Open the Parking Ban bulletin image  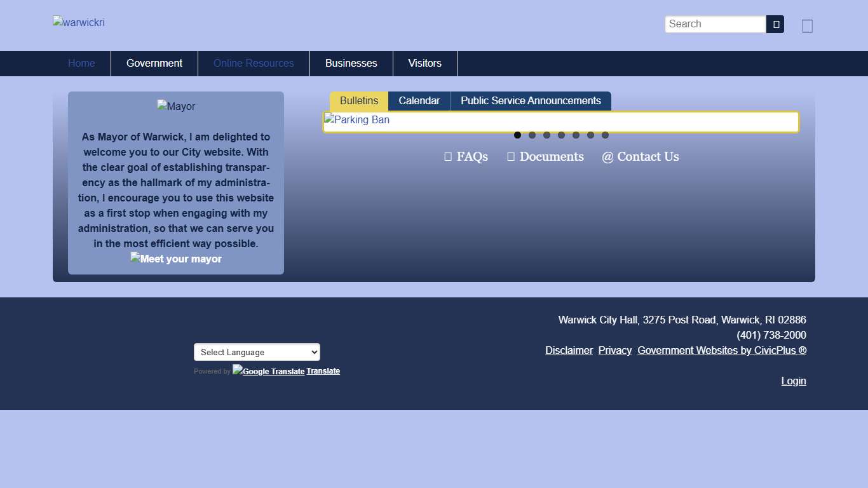pyautogui.click(x=356, y=120)
